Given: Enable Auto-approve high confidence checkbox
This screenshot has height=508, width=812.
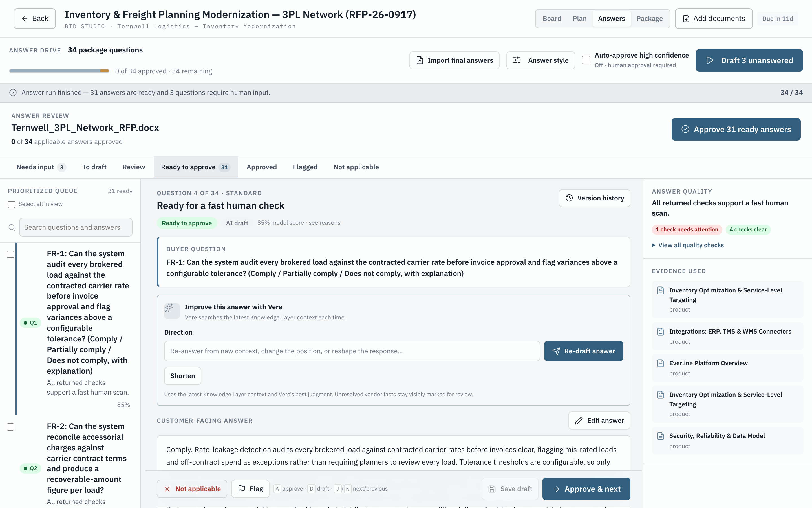Looking at the screenshot, I should [586, 60].
